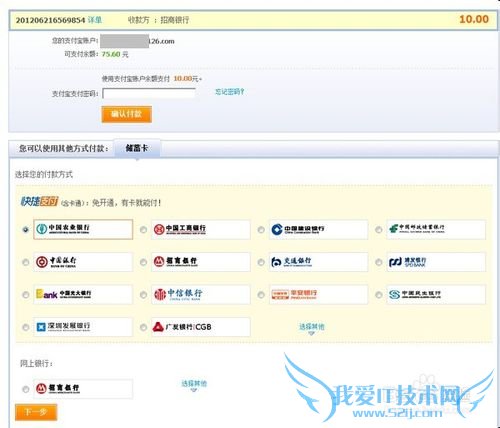Click the 平安银行 logo box
500x428 pixels.
pyautogui.click(x=318, y=294)
